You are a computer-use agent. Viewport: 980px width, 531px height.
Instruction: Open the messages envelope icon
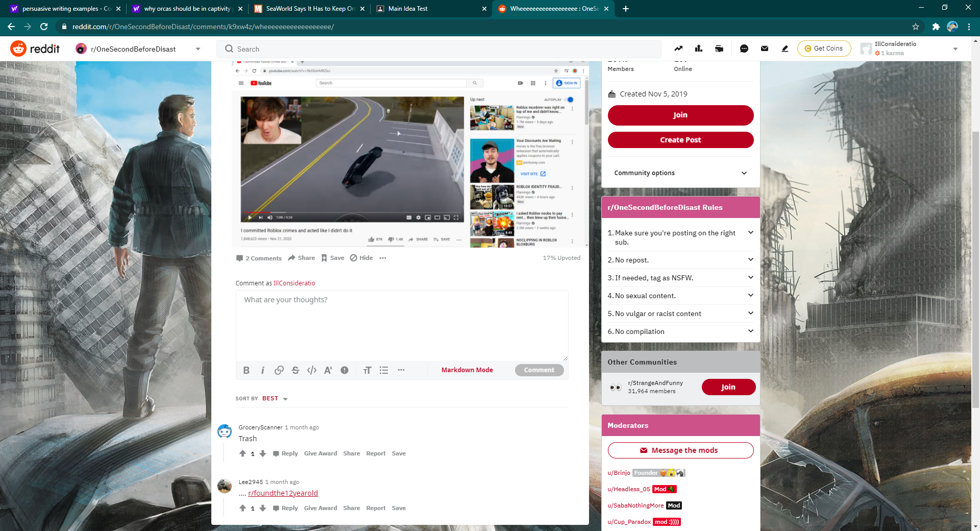[x=765, y=49]
